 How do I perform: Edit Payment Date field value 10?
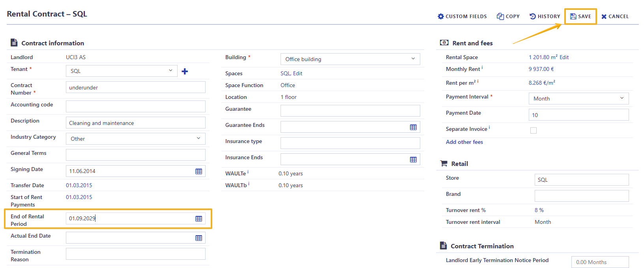point(579,115)
